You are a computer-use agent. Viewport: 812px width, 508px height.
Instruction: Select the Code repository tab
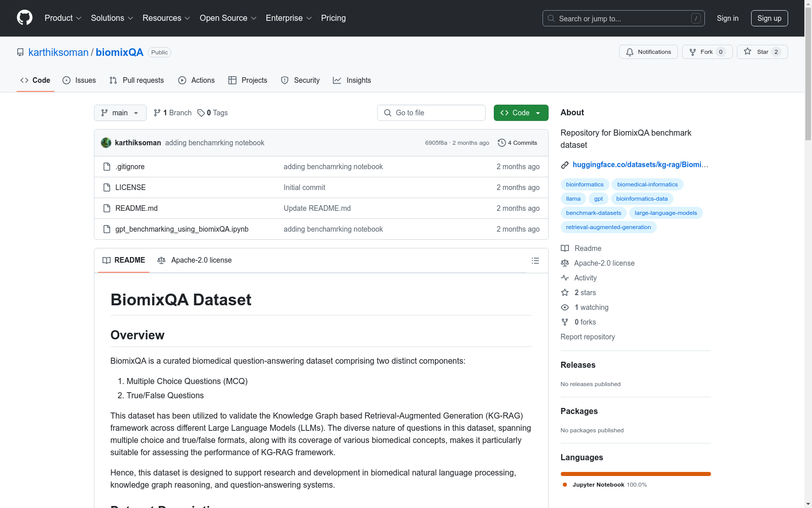click(x=36, y=80)
